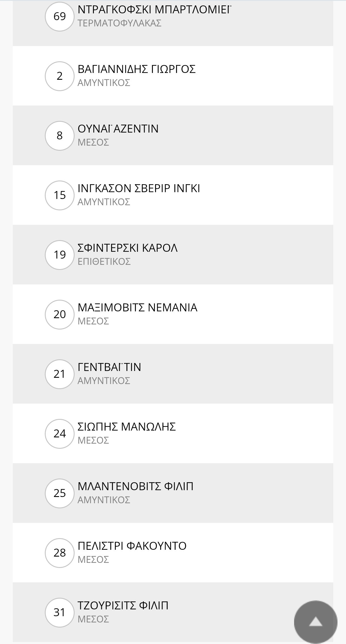
Task: Open ΙΝΓΚΑΣΟΝ ΣΒΕΡΙΡ ΙΝΓΚΙ profile
Action: click(139, 188)
